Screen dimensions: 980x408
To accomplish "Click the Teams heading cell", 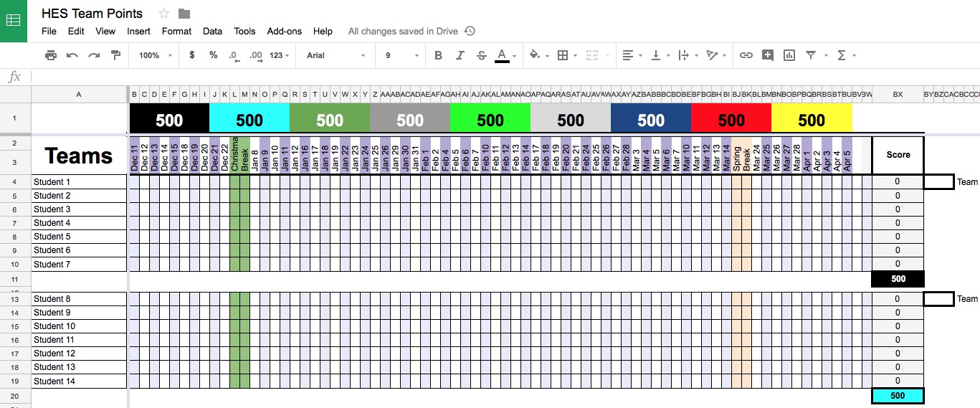I will click(x=79, y=155).
